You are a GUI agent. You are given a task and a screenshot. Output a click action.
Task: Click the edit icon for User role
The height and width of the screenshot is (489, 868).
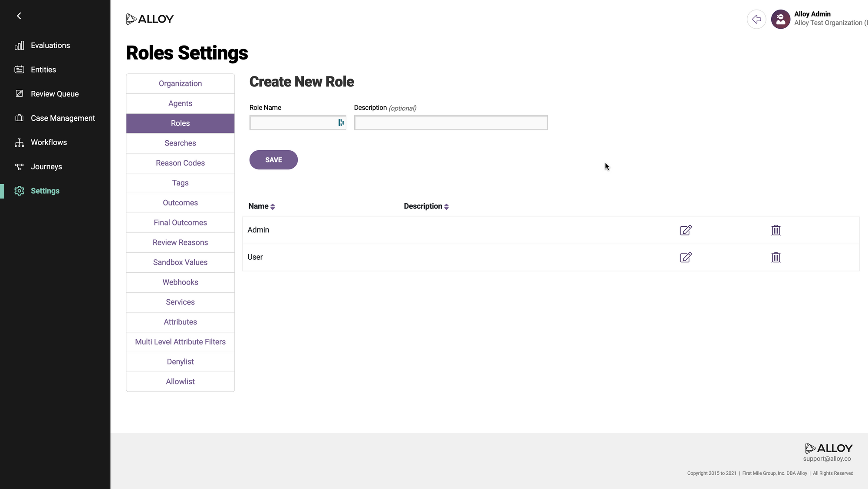[686, 257]
